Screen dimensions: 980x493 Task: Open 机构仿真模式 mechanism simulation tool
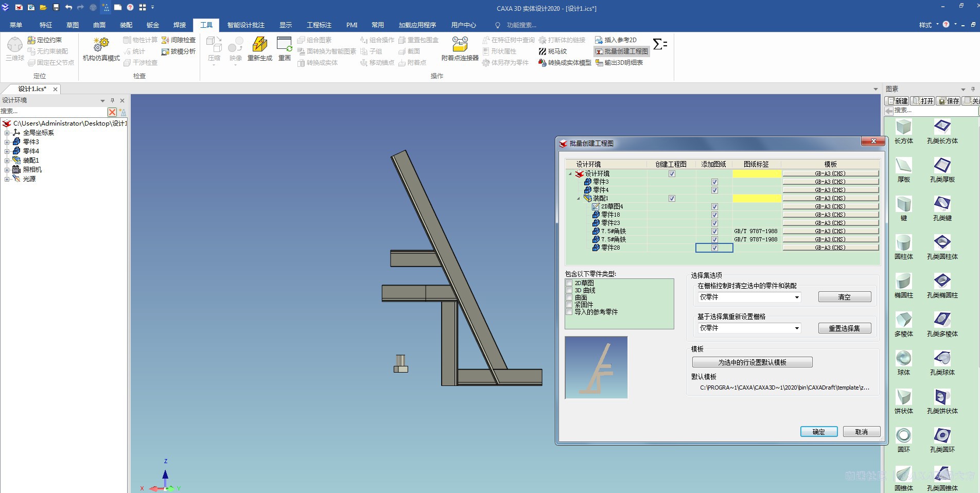click(101, 45)
